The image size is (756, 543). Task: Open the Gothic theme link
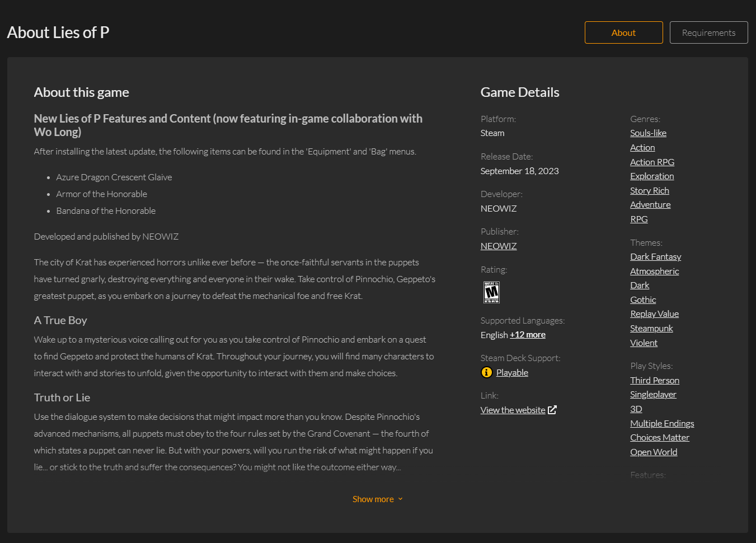pos(643,300)
